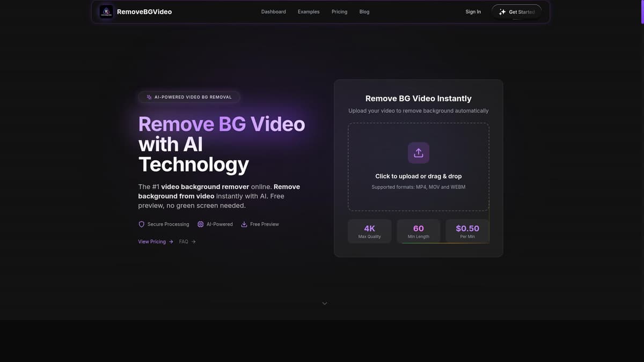This screenshot has width=644, height=362.
Task: Click the RemoveBGVideo logo icon
Action: [106, 11]
